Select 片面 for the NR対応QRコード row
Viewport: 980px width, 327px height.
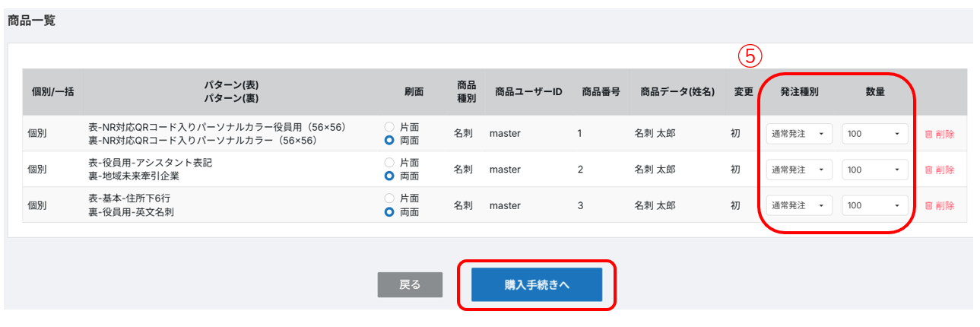390,127
